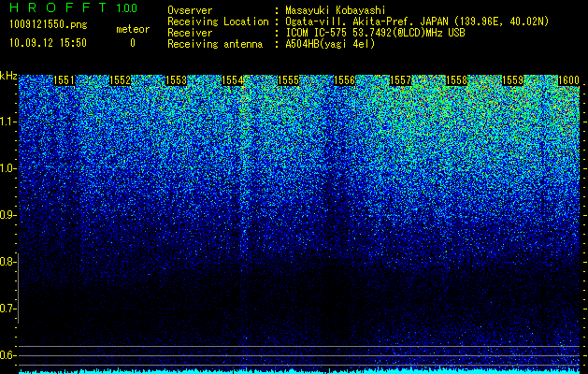The width and height of the screenshot is (588, 374).
Task: Click the kHz axis unit label
Action: 8,76
